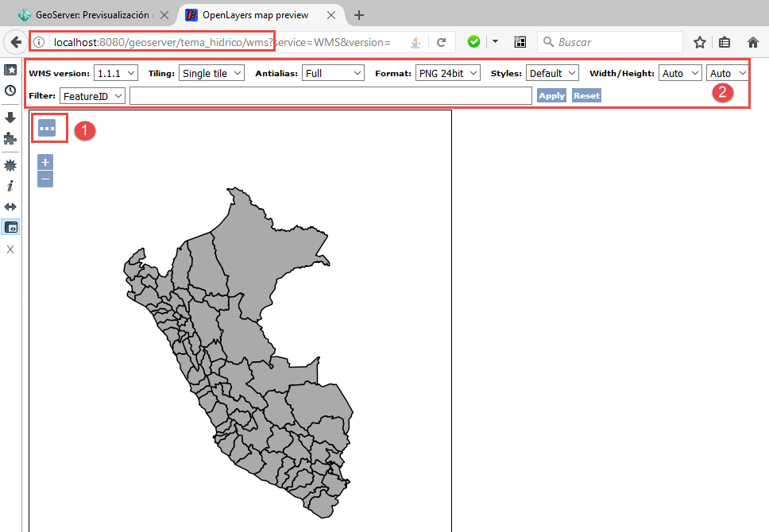
Task: Open Downloads from the sidebar arrow icon
Action: point(10,118)
